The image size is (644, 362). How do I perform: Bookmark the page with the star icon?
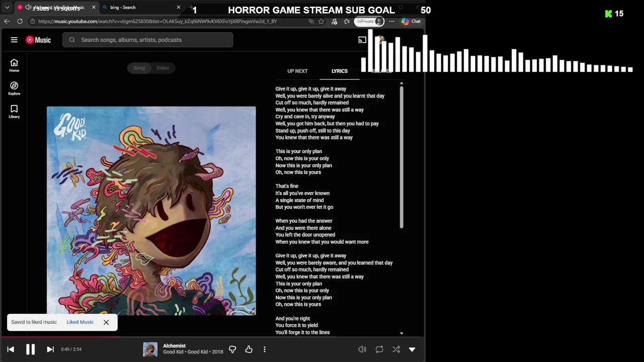coord(321,21)
